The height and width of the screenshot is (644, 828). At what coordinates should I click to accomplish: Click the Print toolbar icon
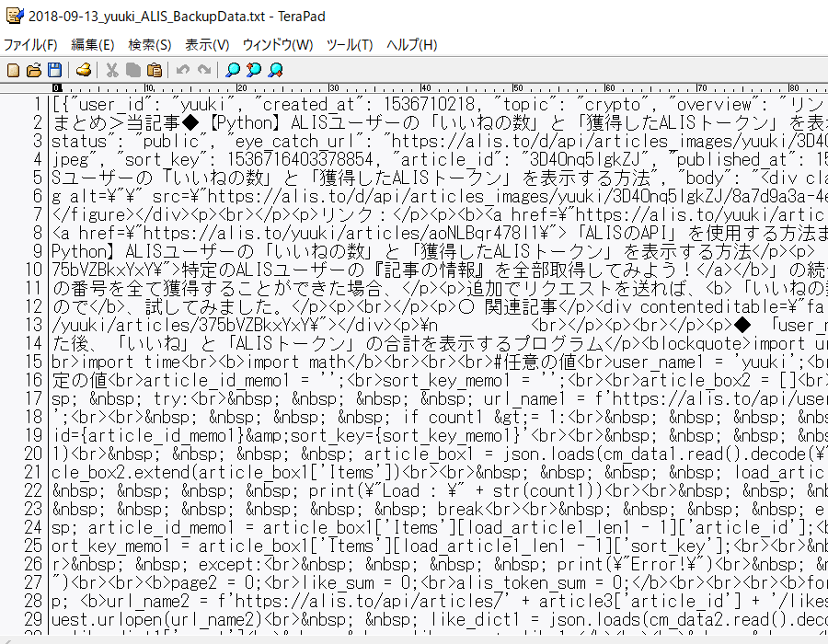pyautogui.click(x=84, y=70)
